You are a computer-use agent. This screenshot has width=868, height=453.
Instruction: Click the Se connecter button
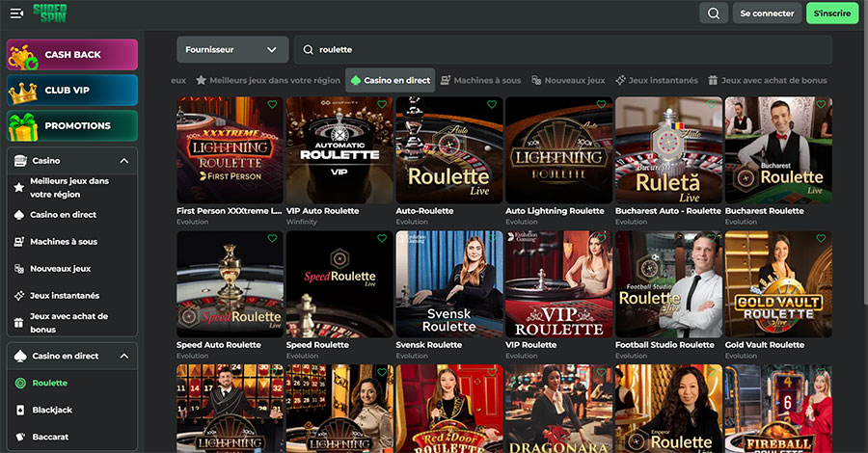click(x=767, y=13)
